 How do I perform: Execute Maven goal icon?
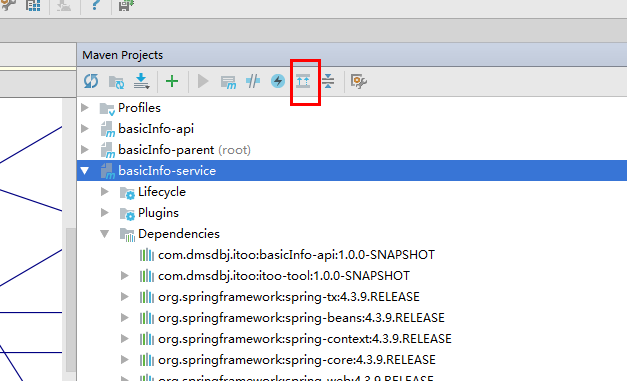228,82
